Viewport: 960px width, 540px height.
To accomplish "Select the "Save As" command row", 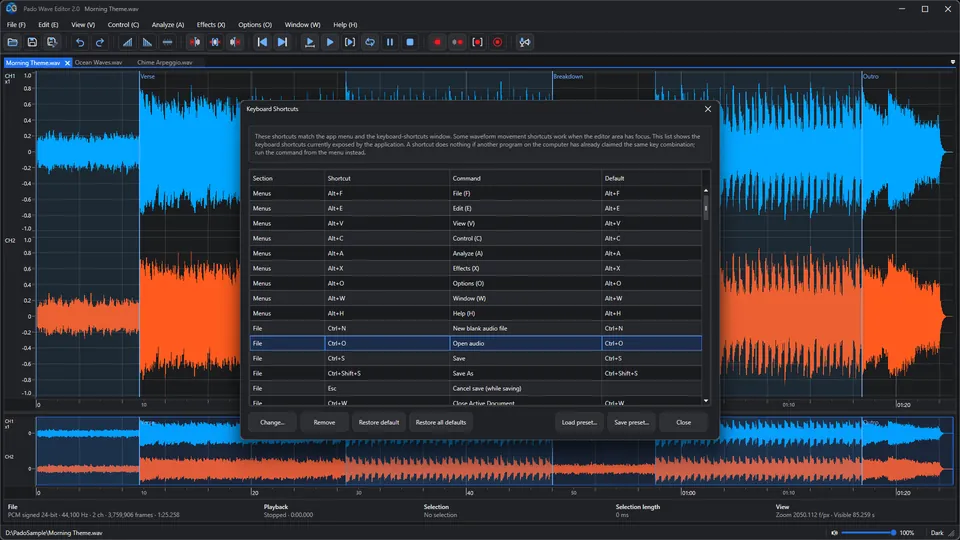I will tap(476, 373).
